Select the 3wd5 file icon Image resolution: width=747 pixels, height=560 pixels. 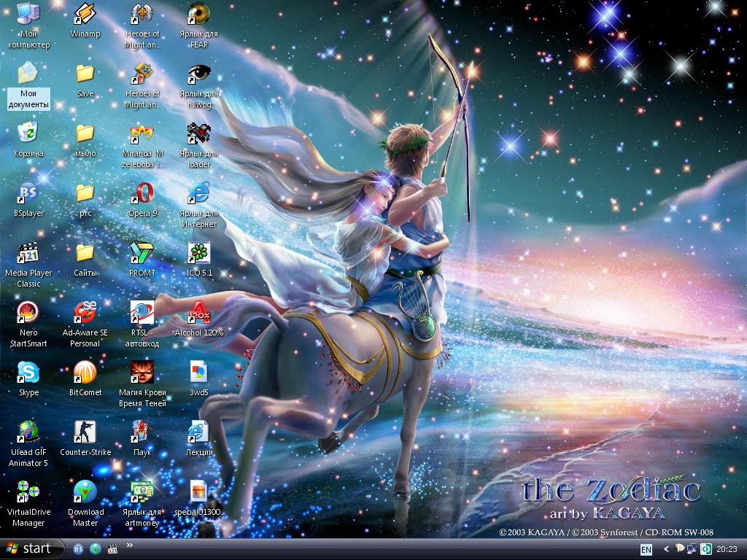[x=198, y=379]
